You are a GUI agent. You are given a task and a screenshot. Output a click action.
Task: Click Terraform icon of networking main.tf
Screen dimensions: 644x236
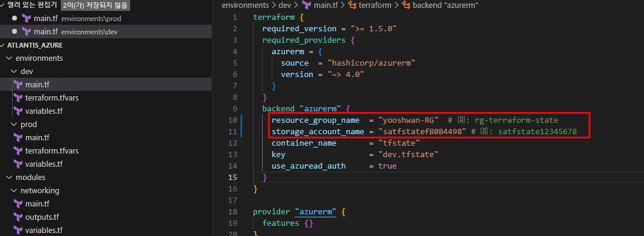(17, 203)
